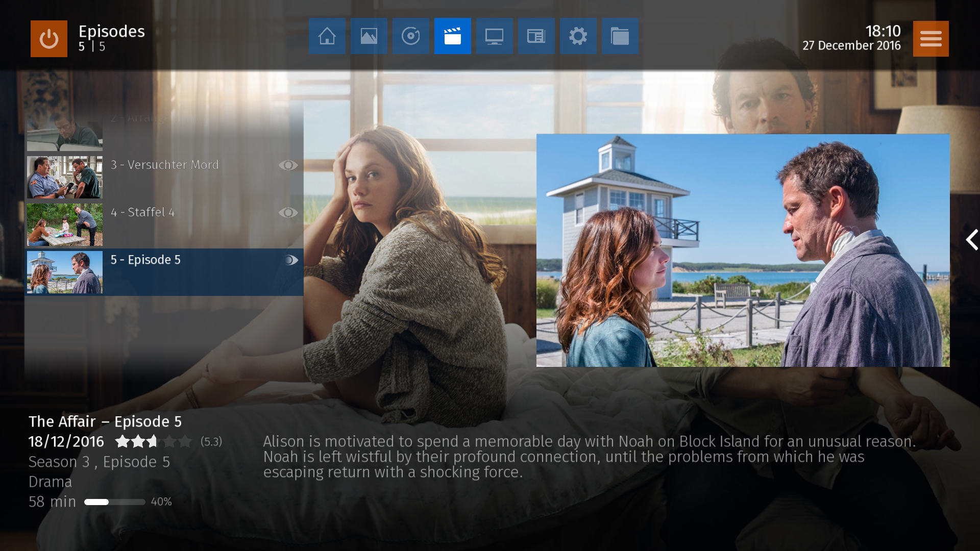Click the Episodes heading
The width and height of the screenshot is (980, 551).
pos(112,32)
